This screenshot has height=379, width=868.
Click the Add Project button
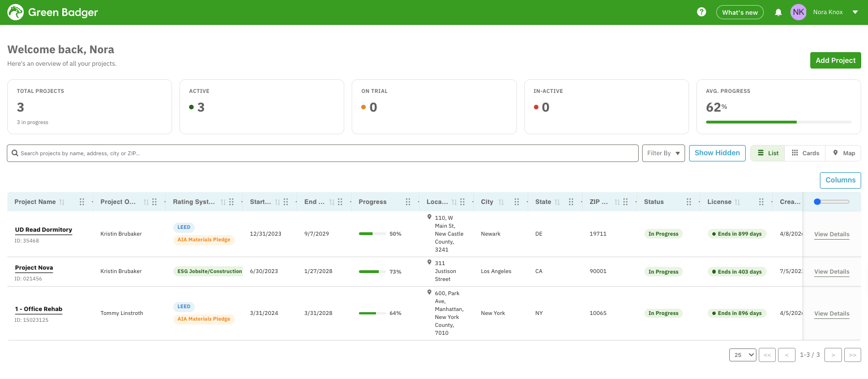point(836,61)
